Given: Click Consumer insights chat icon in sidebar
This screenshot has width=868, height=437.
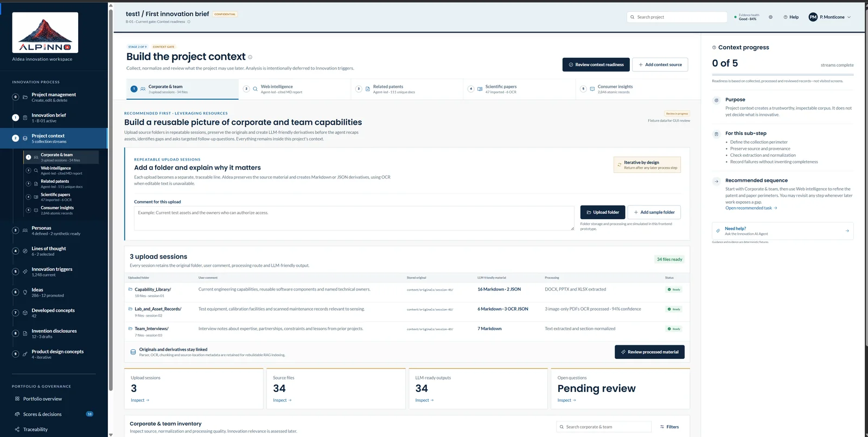Looking at the screenshot, I should (x=36, y=210).
